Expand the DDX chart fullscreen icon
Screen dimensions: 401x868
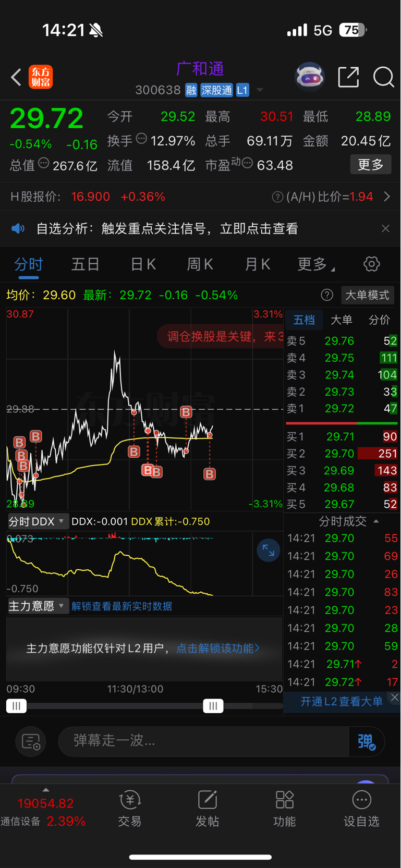tap(269, 550)
